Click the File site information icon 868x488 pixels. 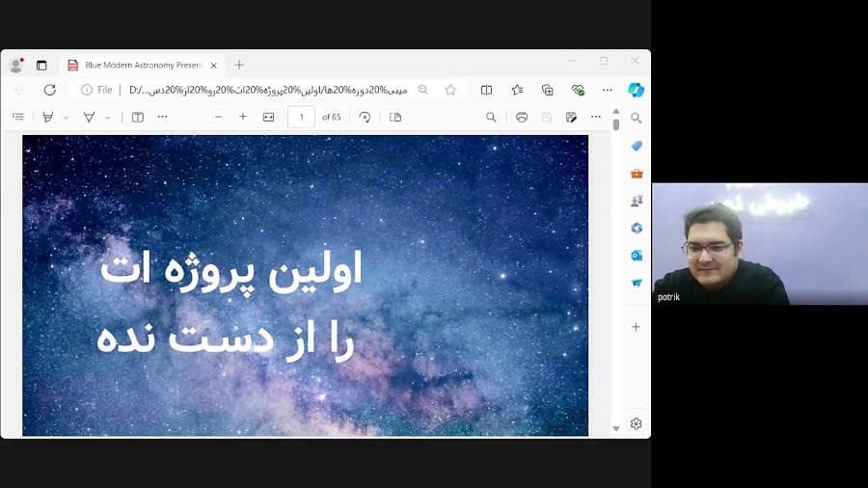click(x=96, y=90)
